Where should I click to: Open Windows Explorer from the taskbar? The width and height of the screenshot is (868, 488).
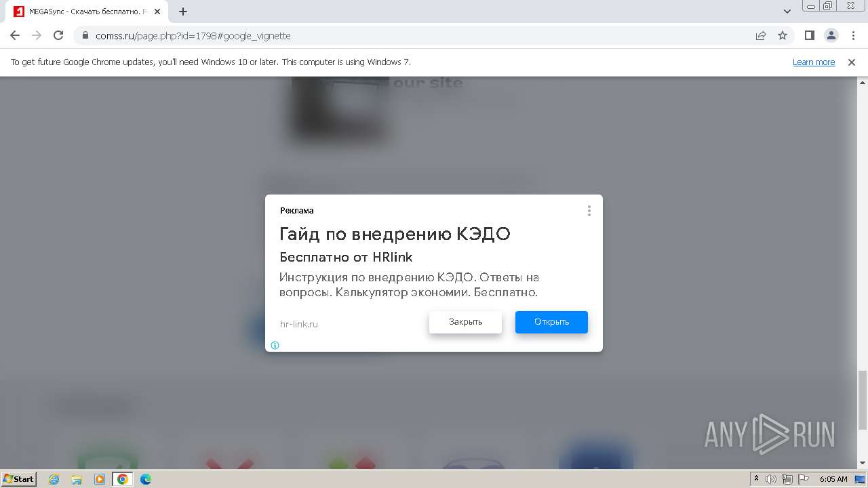point(77,479)
